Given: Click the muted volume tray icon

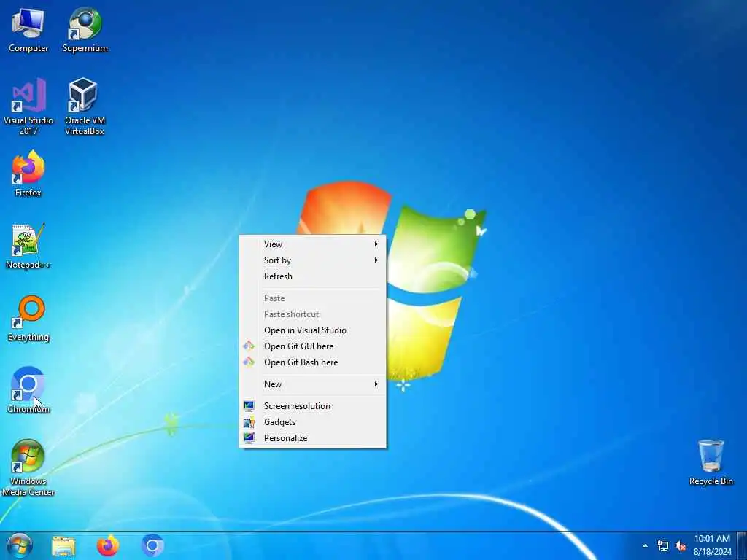Looking at the screenshot, I should [681, 545].
